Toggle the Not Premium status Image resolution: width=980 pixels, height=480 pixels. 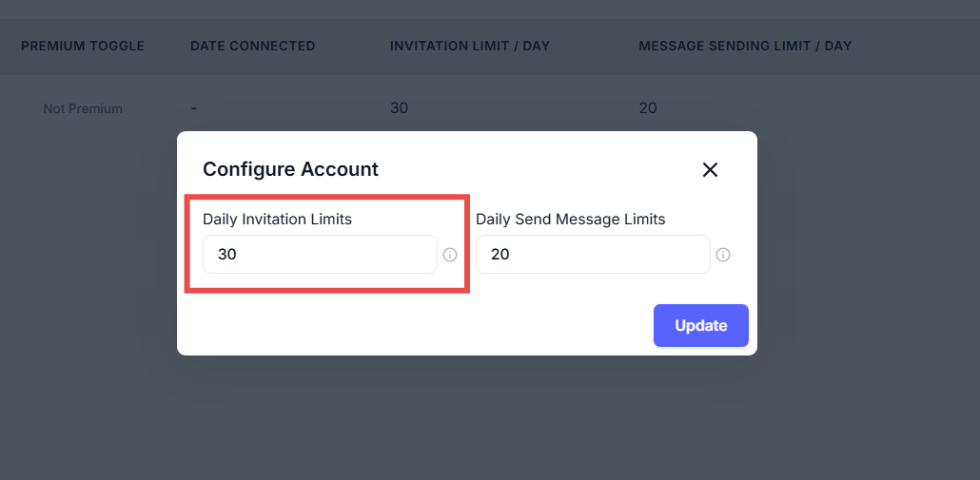pos(83,108)
